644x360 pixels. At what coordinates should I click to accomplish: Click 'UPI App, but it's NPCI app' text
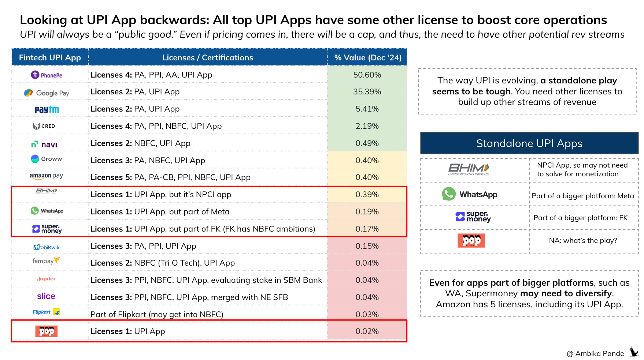tap(182, 194)
